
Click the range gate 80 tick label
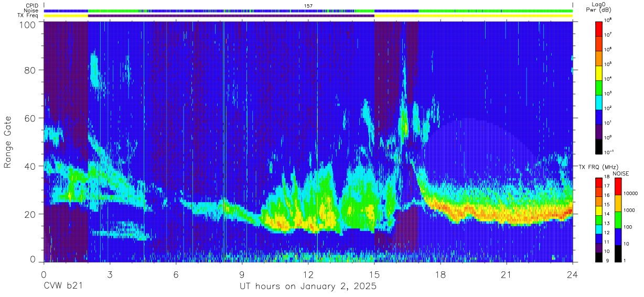pyautogui.click(x=30, y=70)
